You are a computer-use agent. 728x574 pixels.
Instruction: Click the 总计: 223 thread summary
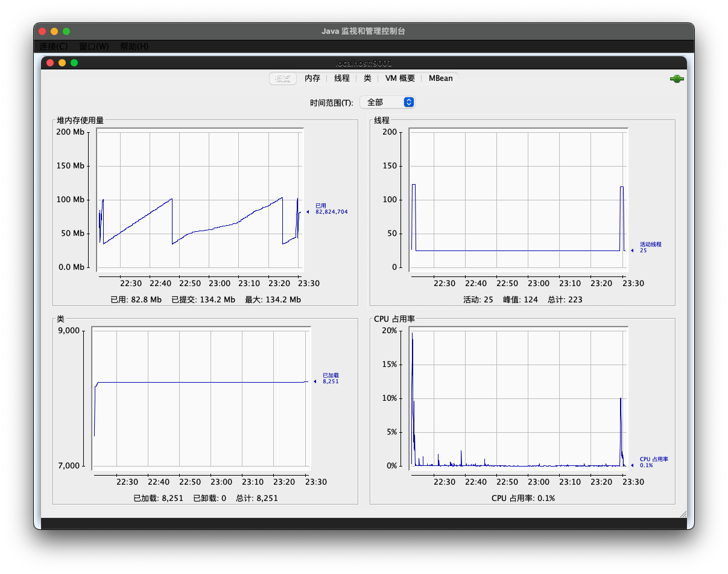pos(565,299)
